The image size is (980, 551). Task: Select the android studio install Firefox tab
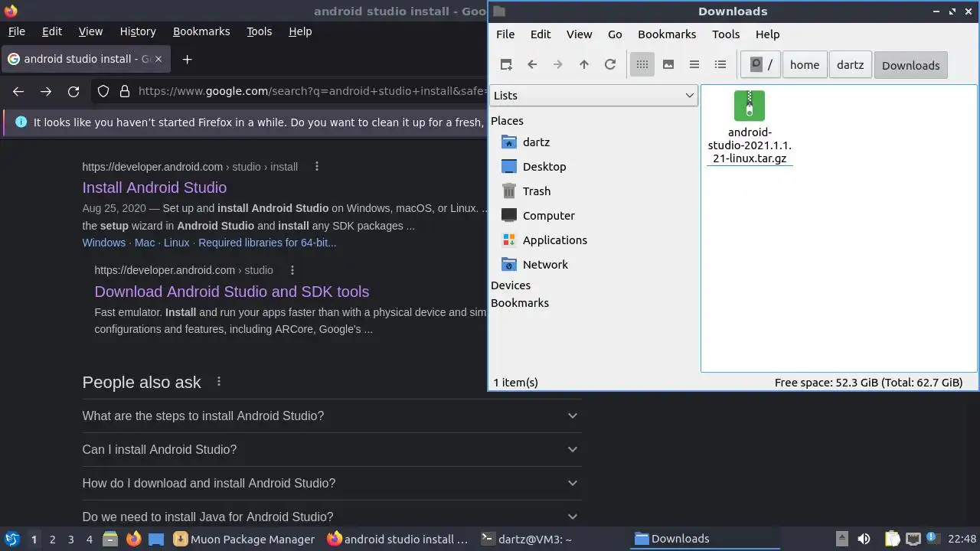click(x=85, y=59)
